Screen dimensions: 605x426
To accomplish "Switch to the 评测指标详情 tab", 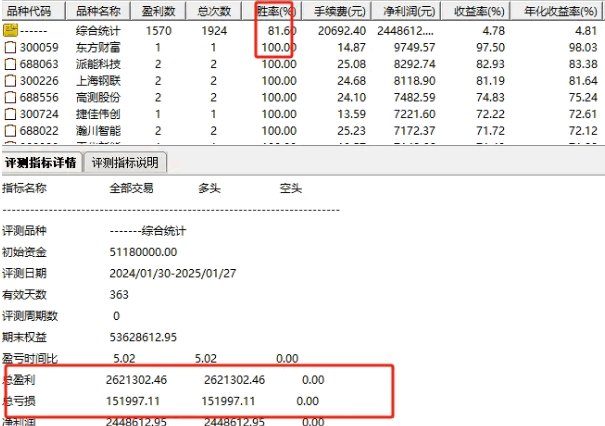I will 41,162.
